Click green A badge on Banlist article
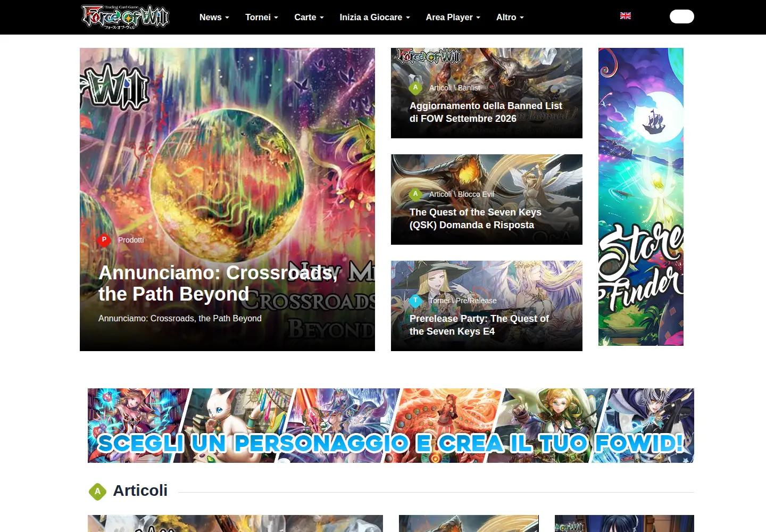Screen dimensions: 766x532 (415, 88)
